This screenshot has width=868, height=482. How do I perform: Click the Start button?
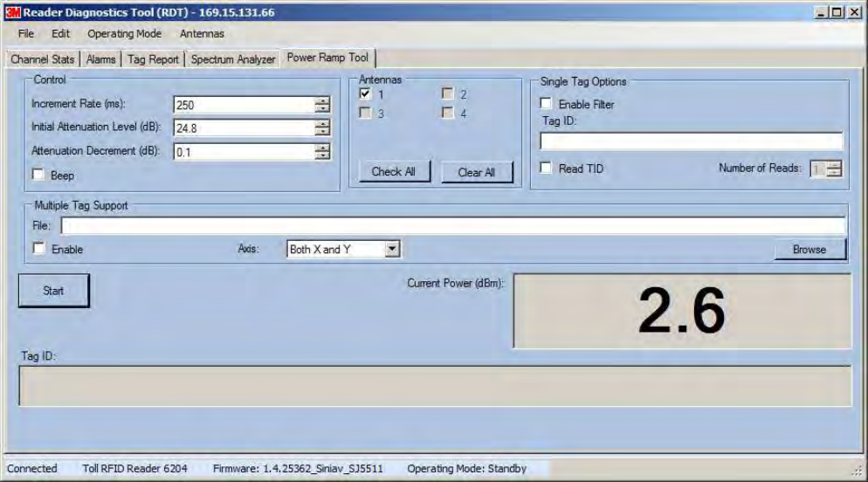point(53,291)
